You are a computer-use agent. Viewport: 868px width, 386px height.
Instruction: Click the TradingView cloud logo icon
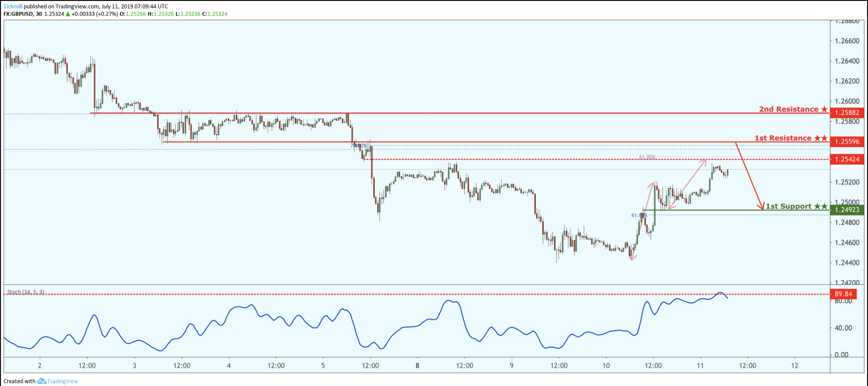coord(41,381)
